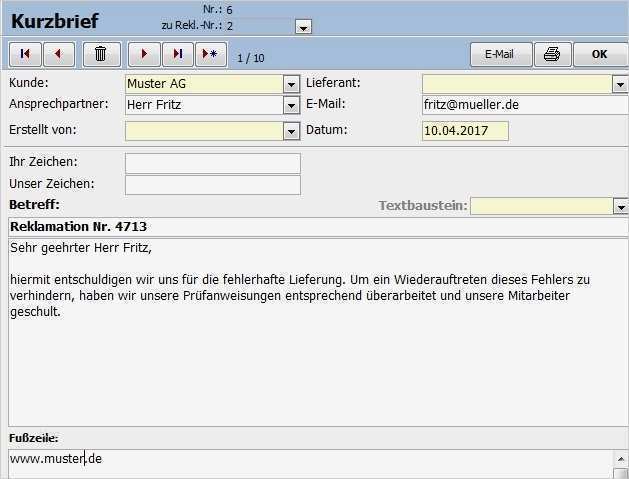
Task: Click the Erstellt von: label
Action: (43, 130)
